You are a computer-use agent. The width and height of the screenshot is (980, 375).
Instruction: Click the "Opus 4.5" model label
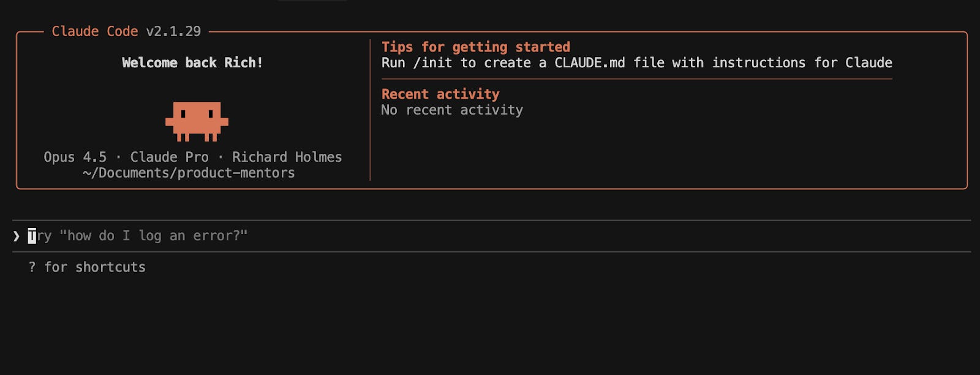coord(75,157)
